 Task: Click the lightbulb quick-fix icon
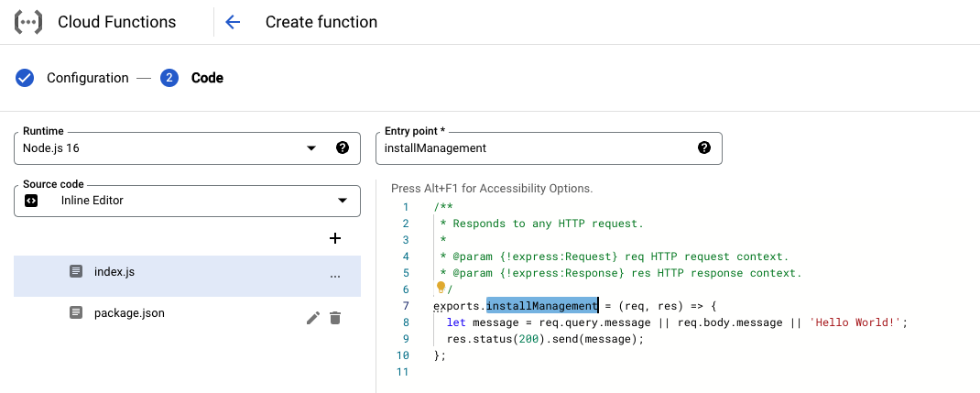pos(441,287)
